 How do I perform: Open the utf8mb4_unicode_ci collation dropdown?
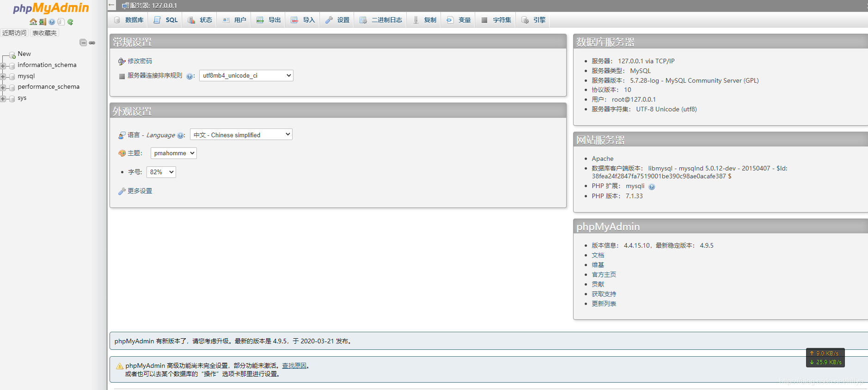pos(246,75)
